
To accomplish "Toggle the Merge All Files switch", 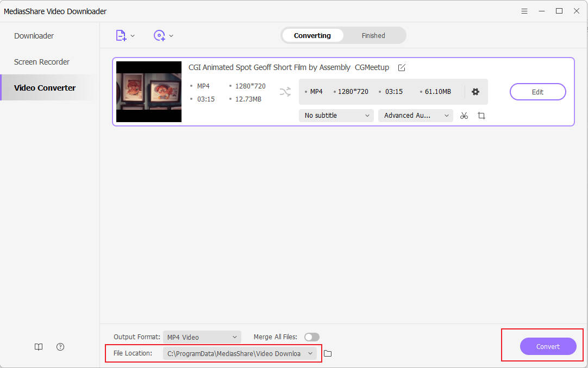I will (311, 337).
